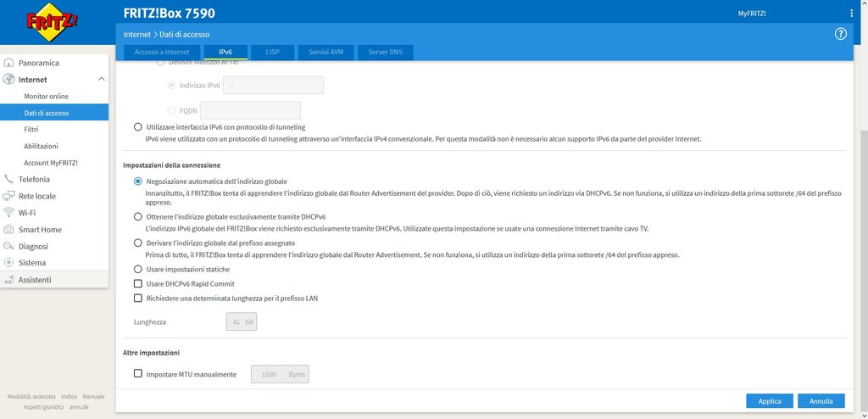Viewport: 868px width, 419px height.
Task: Select Usare impostazioni statiche option
Action: tap(138, 270)
